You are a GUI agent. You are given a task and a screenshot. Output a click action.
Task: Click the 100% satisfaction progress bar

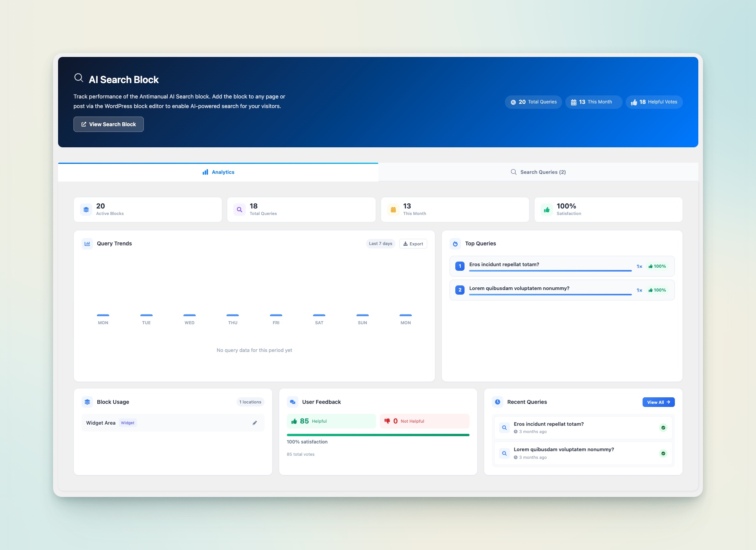click(378, 435)
